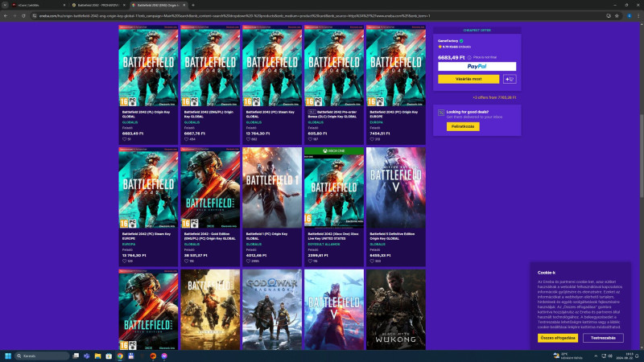Click heart icon on Battlefield 2042 (ENG/PL) card
The width and height of the screenshot is (644, 362).
tap(187, 139)
